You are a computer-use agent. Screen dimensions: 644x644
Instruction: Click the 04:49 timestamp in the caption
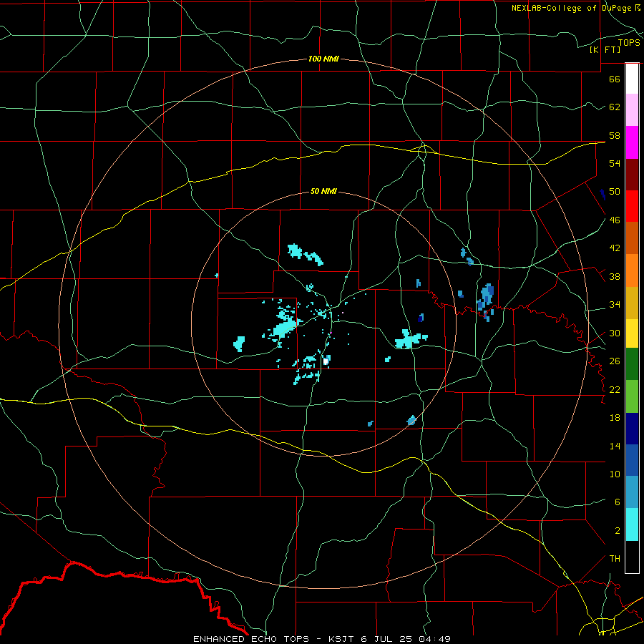click(x=434, y=639)
